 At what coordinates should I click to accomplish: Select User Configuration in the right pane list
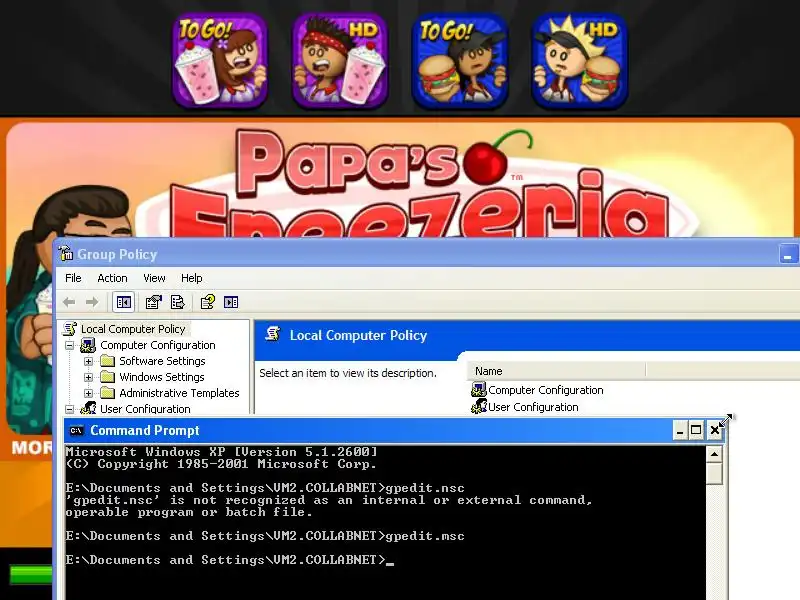525,407
